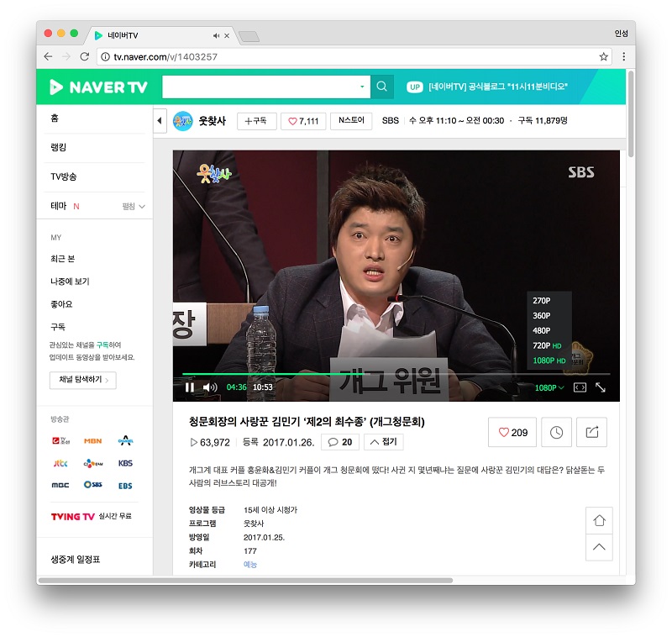
Task: Click the home icon floating button
Action: pyautogui.click(x=599, y=520)
